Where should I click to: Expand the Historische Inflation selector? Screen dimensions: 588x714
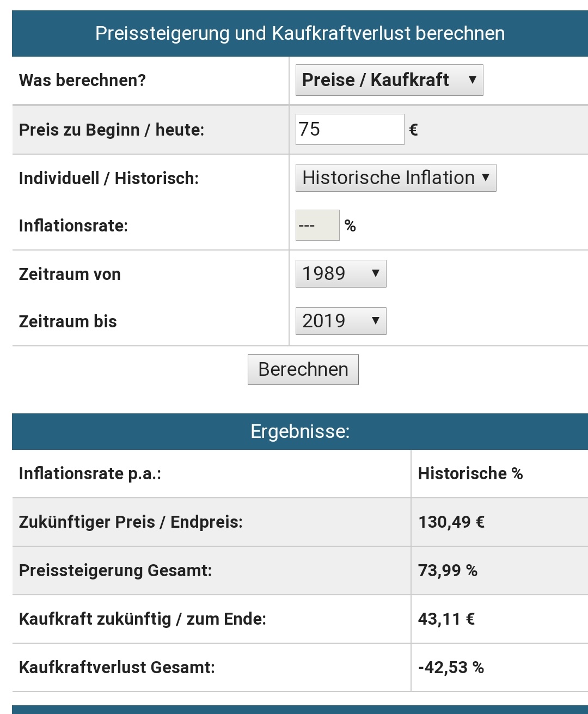[x=396, y=178]
